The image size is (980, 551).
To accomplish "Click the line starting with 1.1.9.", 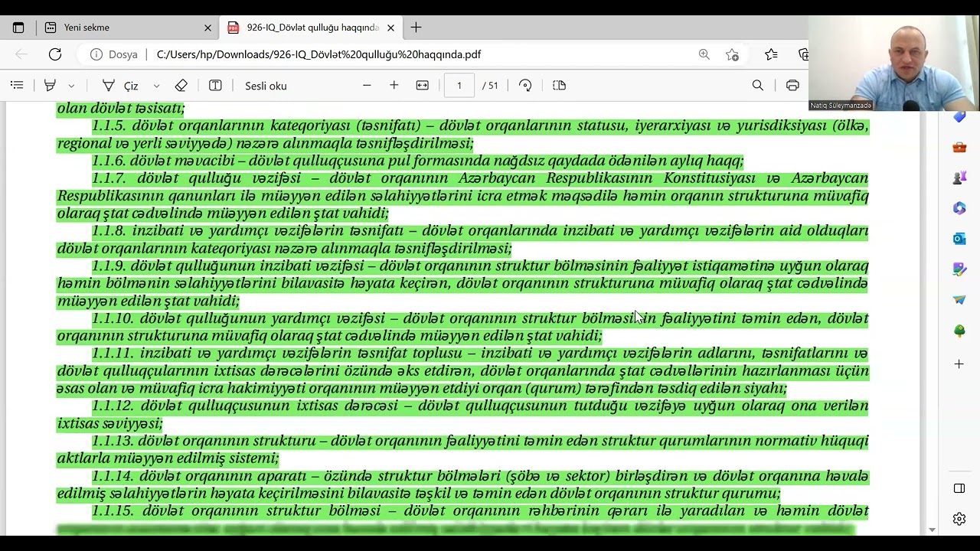I will click(481, 266).
